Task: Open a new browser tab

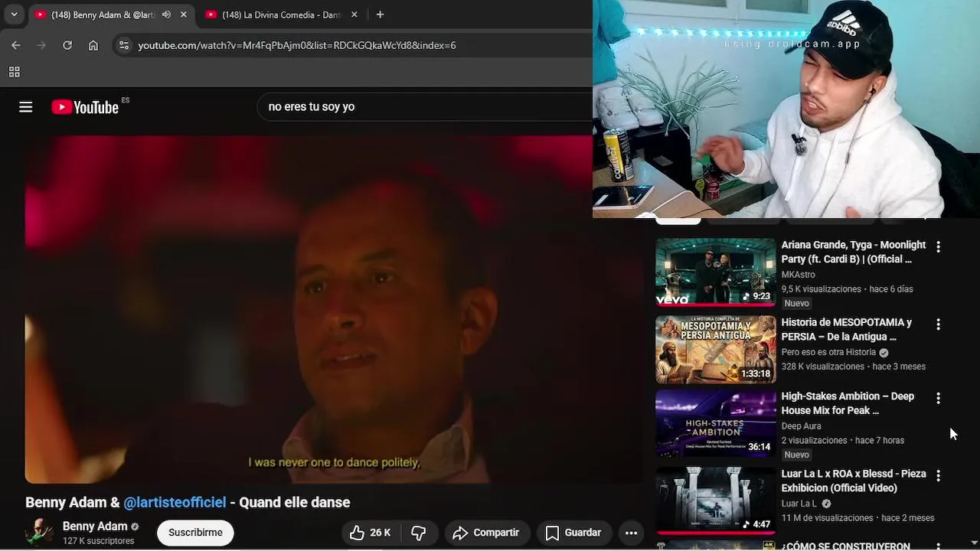Action: point(380,15)
